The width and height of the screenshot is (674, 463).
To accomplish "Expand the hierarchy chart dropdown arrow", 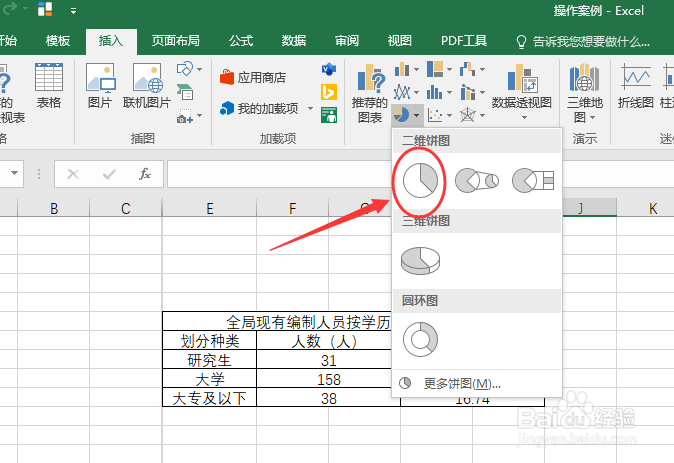I will pos(450,69).
